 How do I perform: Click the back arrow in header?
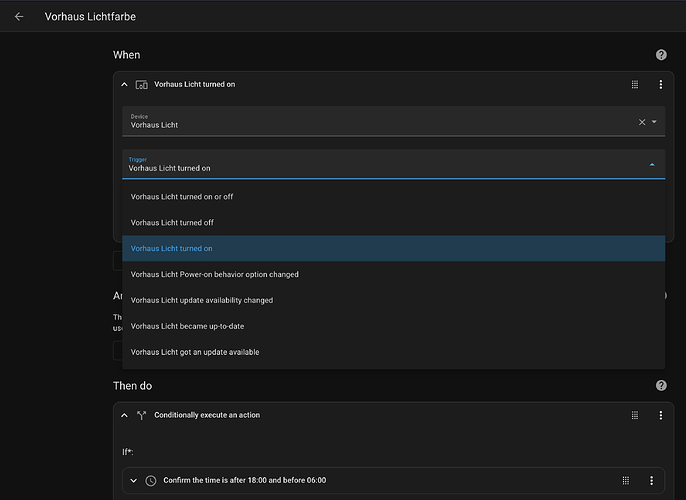(x=19, y=17)
